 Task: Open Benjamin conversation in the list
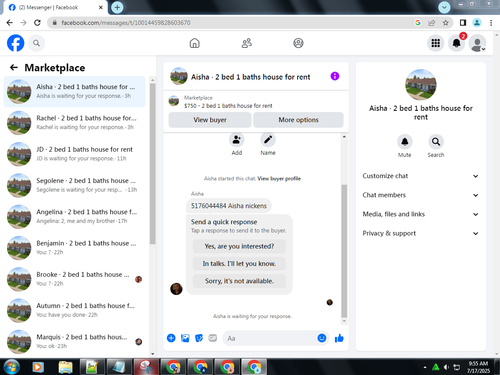click(x=75, y=248)
